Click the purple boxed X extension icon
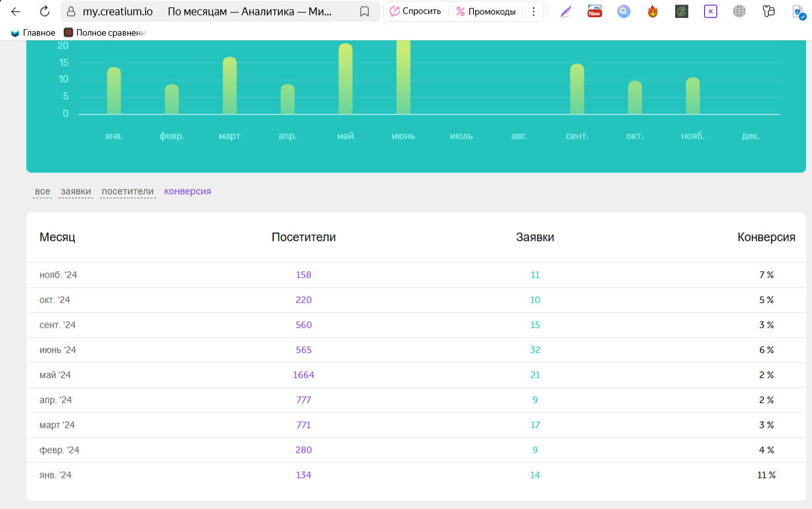 tap(711, 11)
